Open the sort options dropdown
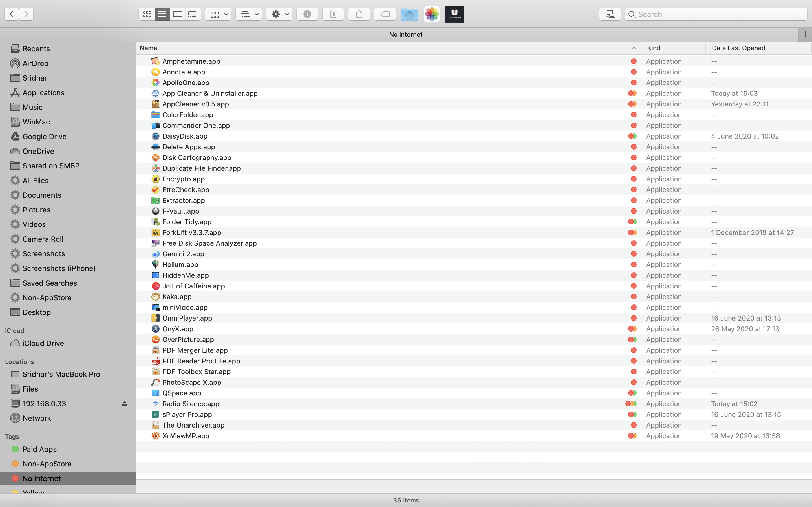Image resolution: width=812 pixels, height=507 pixels. tap(249, 14)
